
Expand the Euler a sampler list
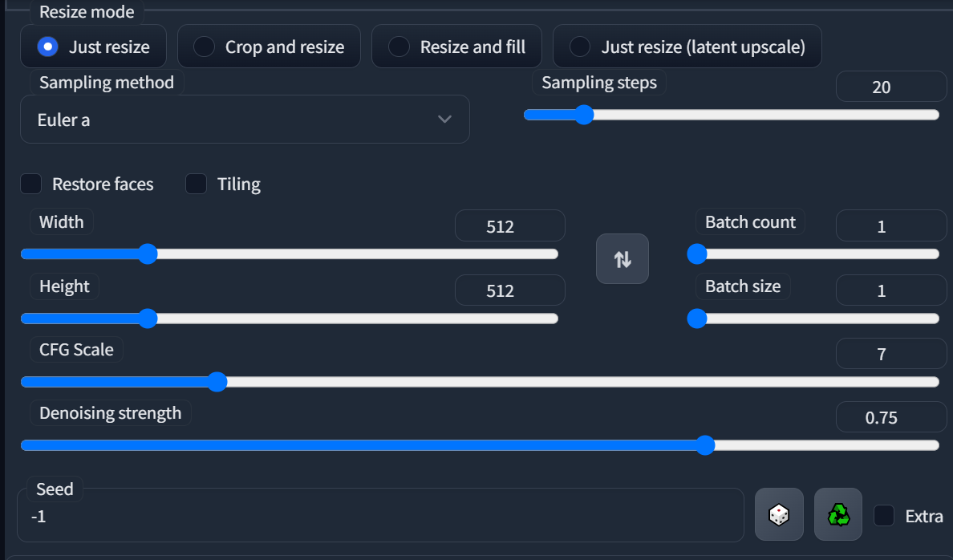(245, 119)
